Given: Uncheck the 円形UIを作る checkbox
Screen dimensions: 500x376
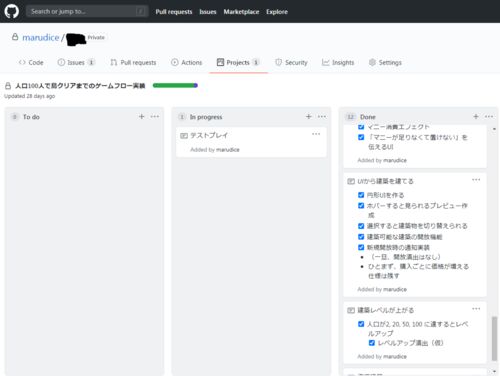Looking at the screenshot, I should point(361,195).
